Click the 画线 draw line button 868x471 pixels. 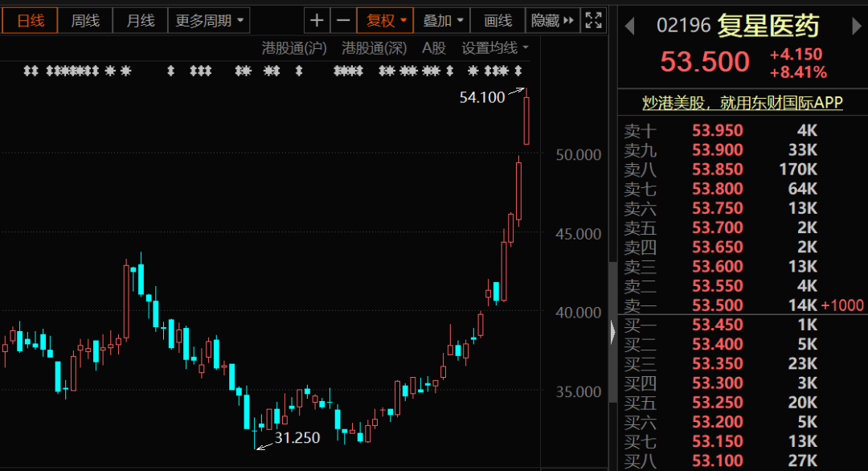coord(498,20)
